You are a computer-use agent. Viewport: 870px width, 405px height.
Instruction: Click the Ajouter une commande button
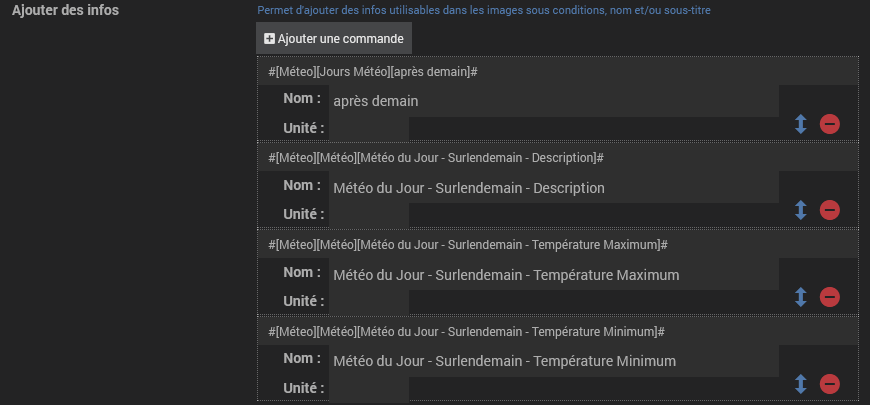[x=334, y=38]
